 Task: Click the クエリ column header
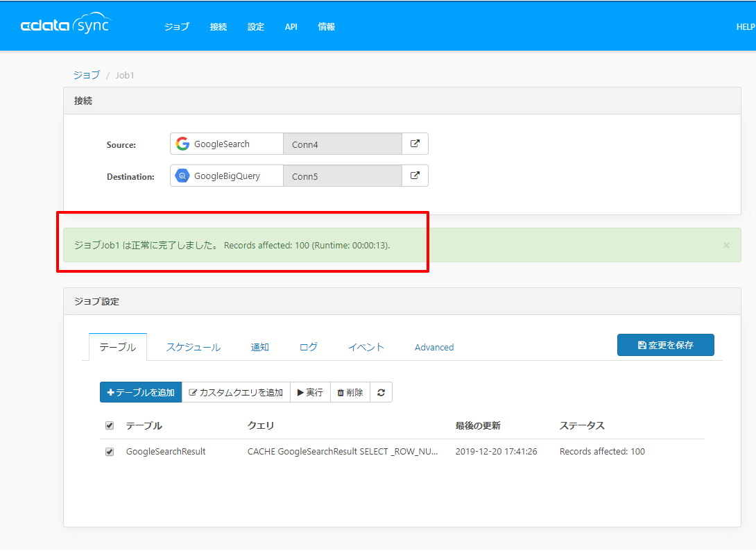tap(261, 425)
